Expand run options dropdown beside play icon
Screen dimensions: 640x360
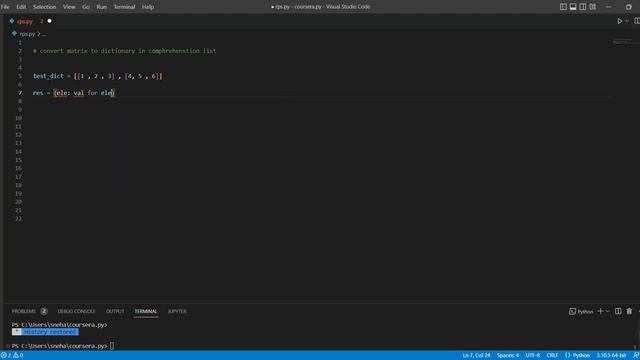627,21
